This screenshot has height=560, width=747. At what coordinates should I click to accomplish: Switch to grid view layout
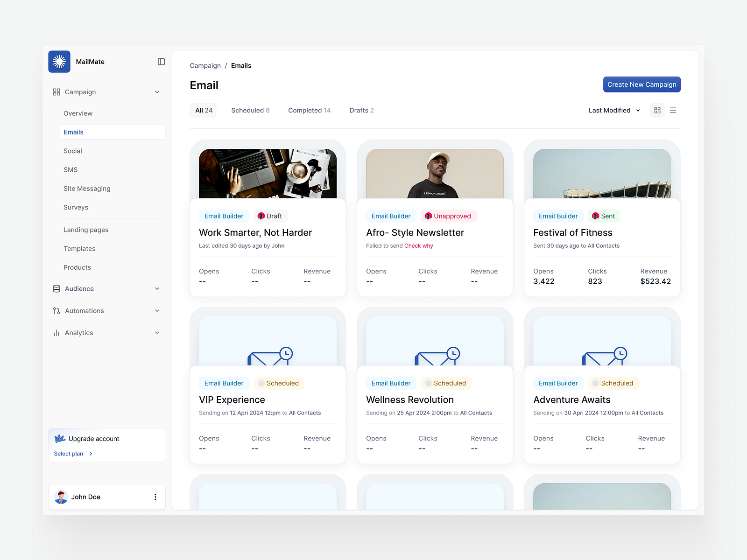click(657, 110)
